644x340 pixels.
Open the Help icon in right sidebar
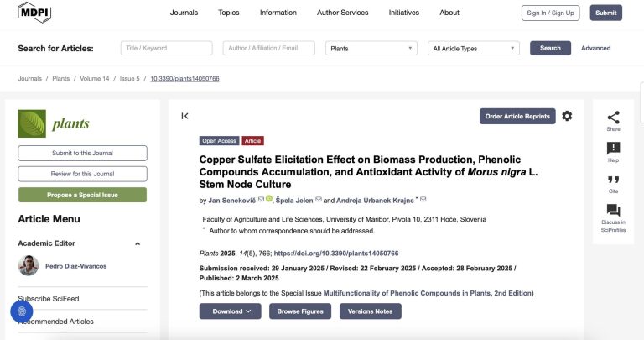coord(613,148)
